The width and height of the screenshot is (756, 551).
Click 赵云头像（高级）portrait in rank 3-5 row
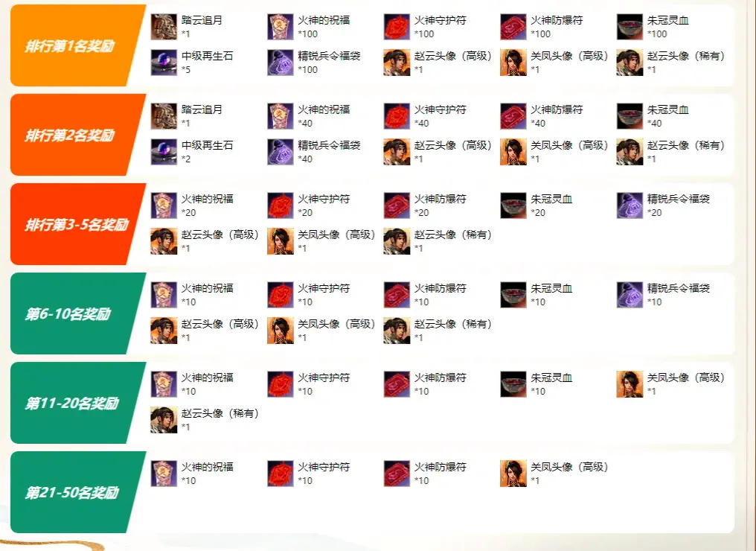(164, 241)
